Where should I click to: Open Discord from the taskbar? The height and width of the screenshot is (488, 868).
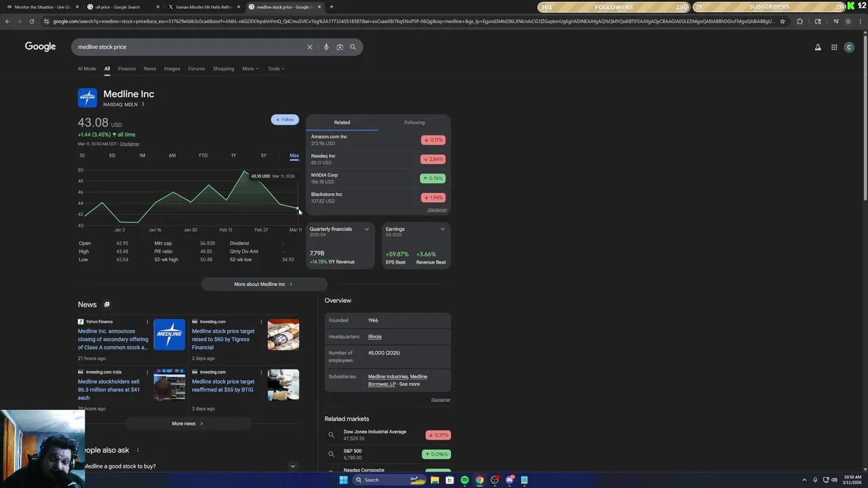point(509,480)
